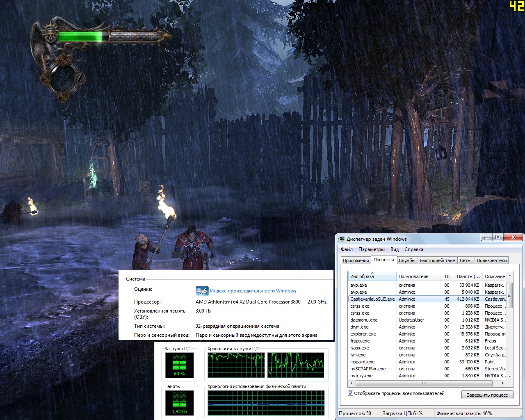Maximize the Task Manager window
This screenshot has height=420, width=525.
coord(498,237)
